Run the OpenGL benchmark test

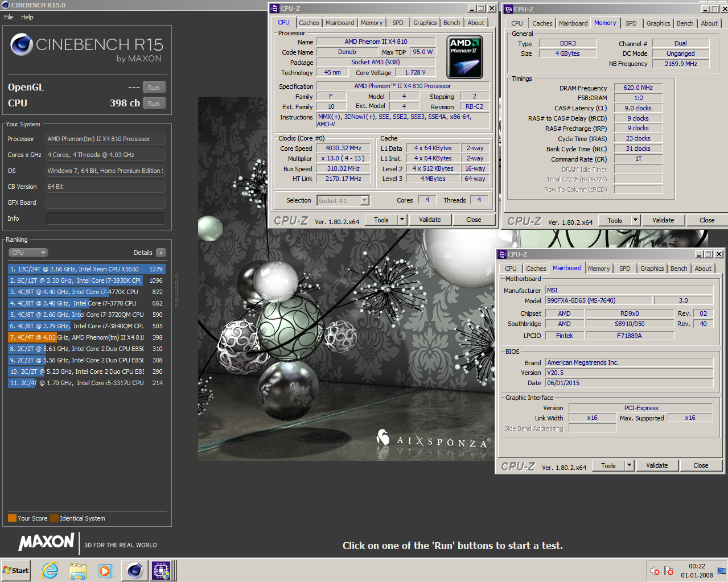tap(154, 88)
